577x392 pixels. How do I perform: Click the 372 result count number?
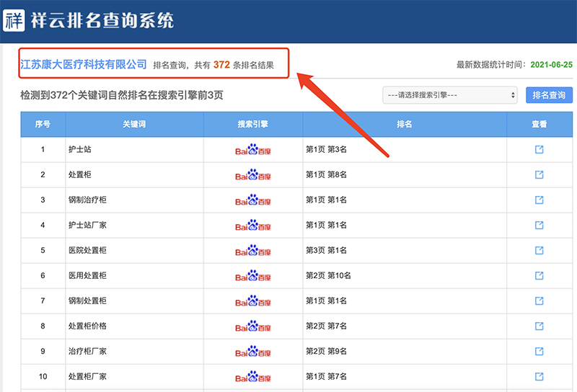(221, 65)
